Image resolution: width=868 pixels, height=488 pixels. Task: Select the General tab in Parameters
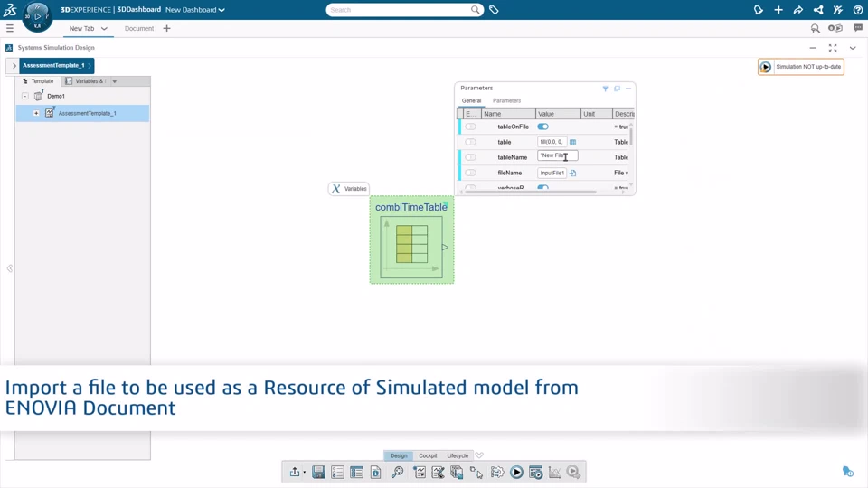(x=472, y=100)
